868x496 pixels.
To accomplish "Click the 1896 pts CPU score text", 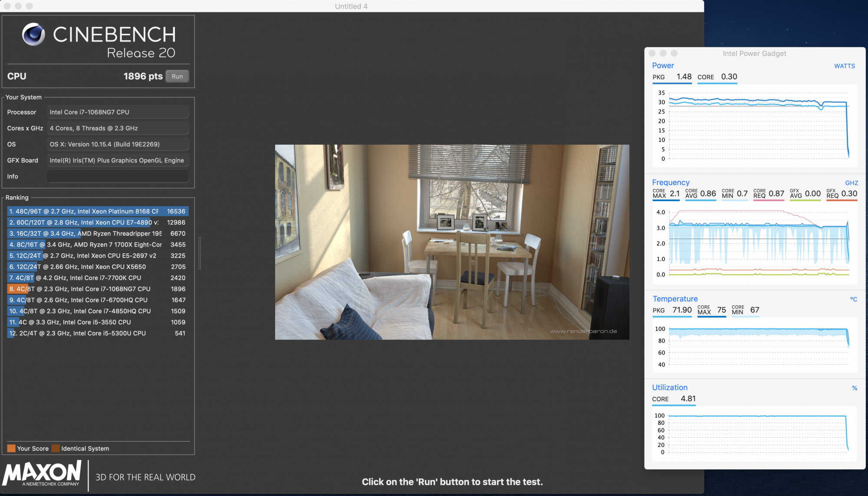I will (x=143, y=76).
